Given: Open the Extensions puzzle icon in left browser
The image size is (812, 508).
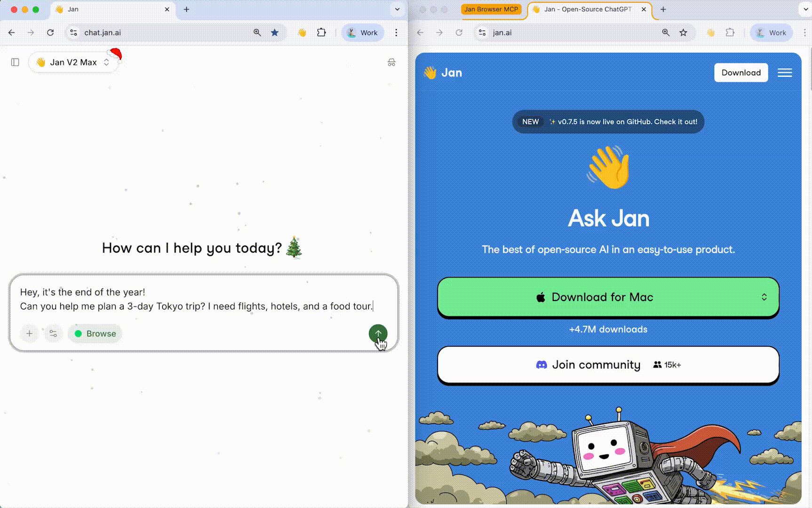Looking at the screenshot, I should 321,32.
